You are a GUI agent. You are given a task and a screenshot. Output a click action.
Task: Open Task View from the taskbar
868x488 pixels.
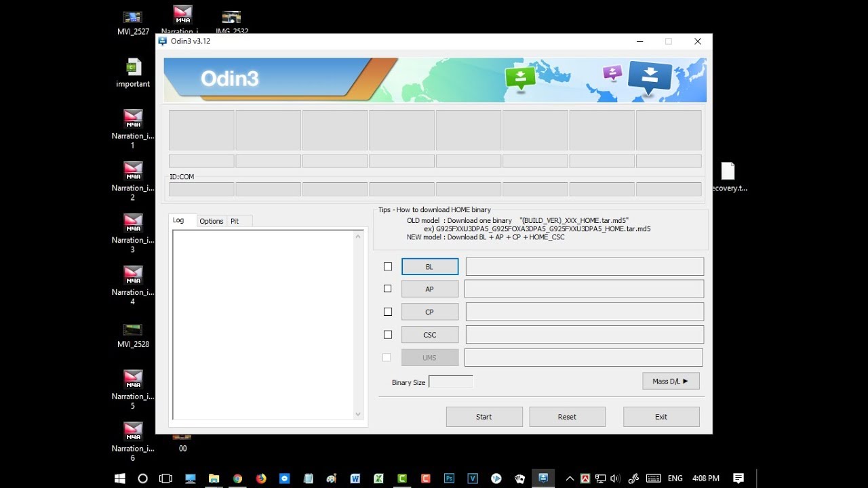click(x=165, y=478)
